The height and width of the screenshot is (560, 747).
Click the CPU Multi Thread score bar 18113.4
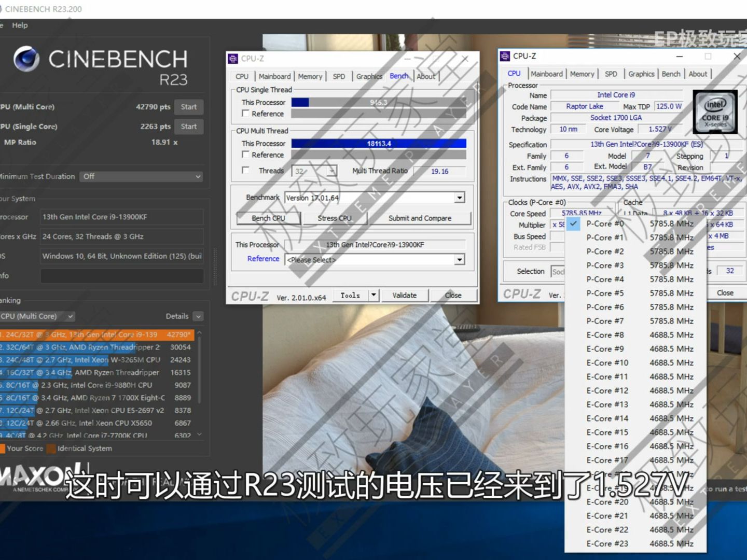(379, 144)
